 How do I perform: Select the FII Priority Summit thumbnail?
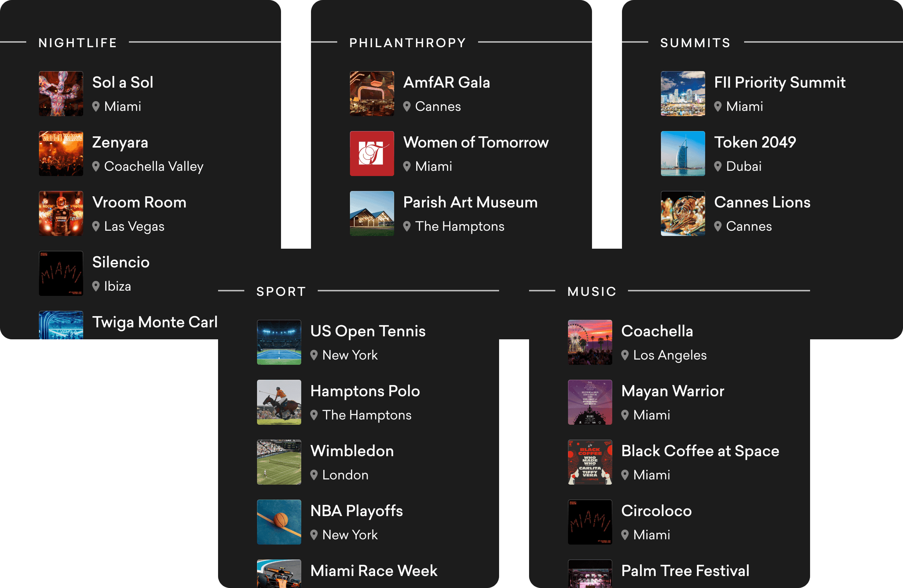click(683, 94)
